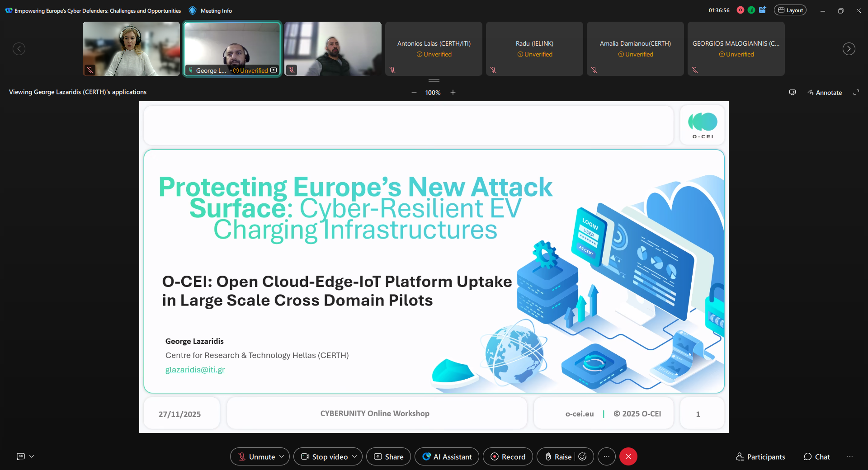Zoom out shared content with minus
The height and width of the screenshot is (470, 868).
pyautogui.click(x=414, y=92)
